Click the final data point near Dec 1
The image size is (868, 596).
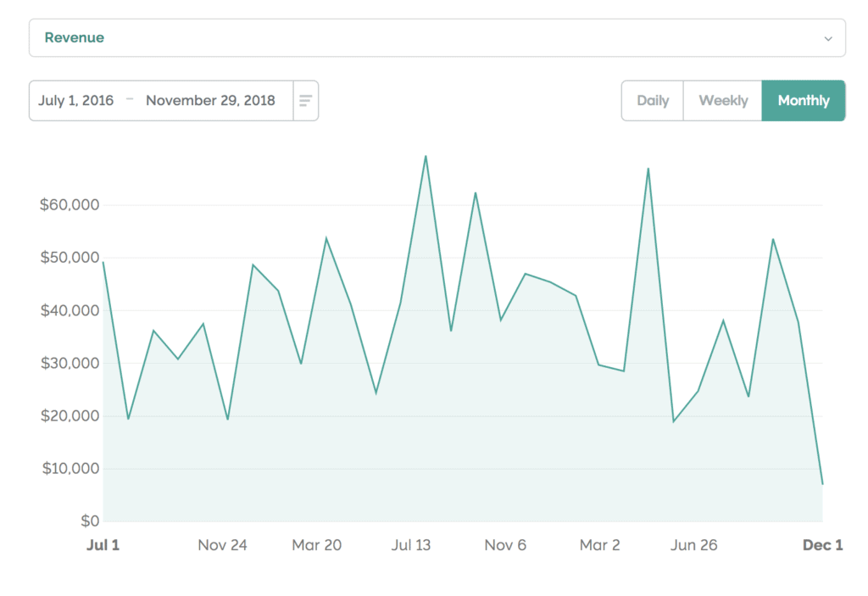[822, 483]
